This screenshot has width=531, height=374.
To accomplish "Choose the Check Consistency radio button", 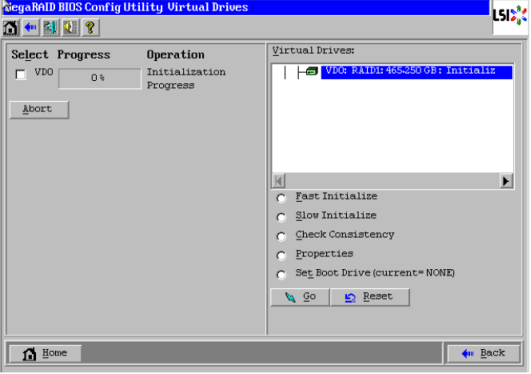I will (281, 236).
